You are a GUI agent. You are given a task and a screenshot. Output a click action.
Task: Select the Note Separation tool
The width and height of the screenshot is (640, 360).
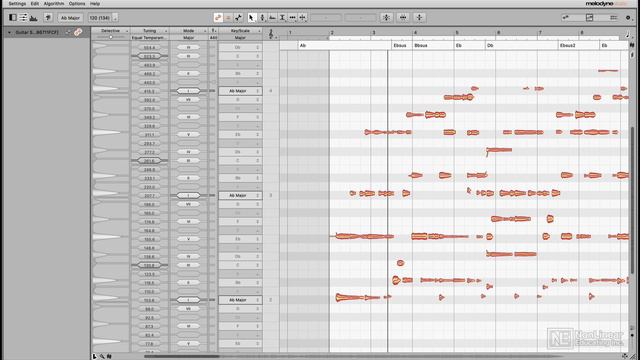[x=302, y=18]
